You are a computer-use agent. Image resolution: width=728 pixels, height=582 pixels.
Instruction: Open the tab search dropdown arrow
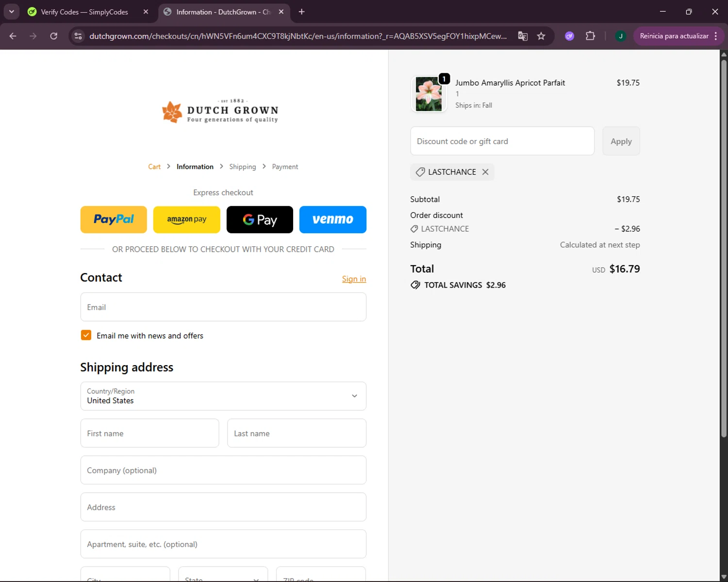click(x=11, y=12)
